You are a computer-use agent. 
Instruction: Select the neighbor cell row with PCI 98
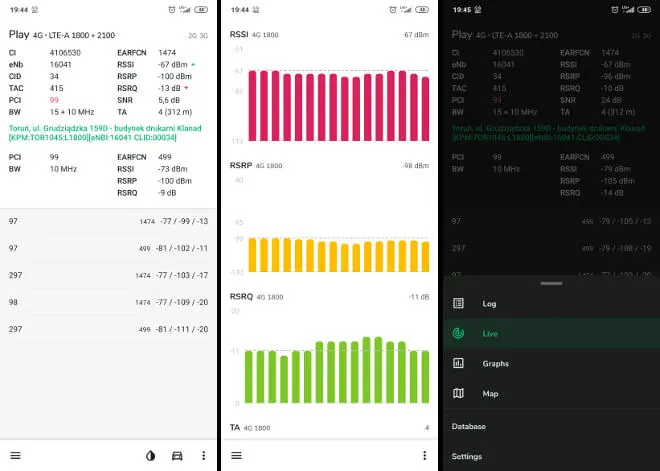(x=108, y=302)
